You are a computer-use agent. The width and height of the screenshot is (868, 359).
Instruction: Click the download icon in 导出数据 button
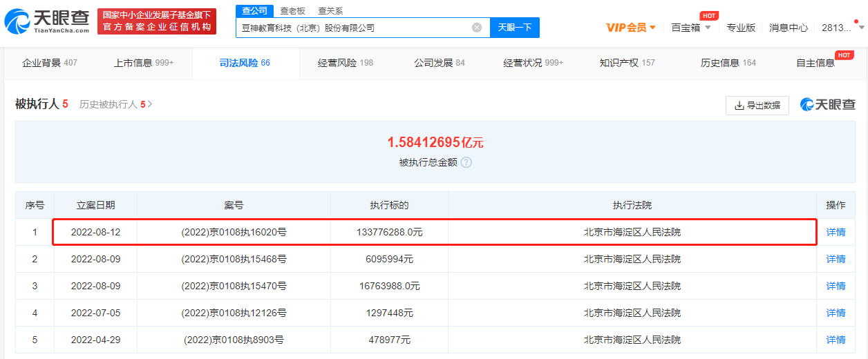(x=739, y=106)
